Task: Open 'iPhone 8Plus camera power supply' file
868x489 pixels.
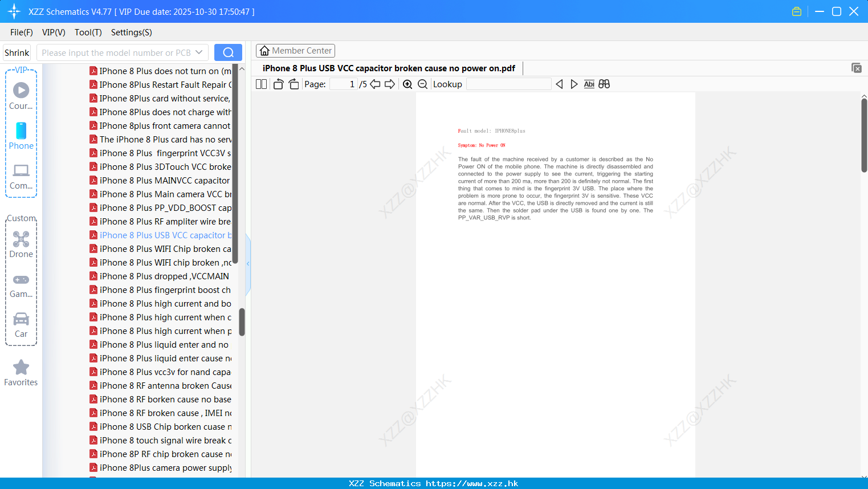Action: 161,468
